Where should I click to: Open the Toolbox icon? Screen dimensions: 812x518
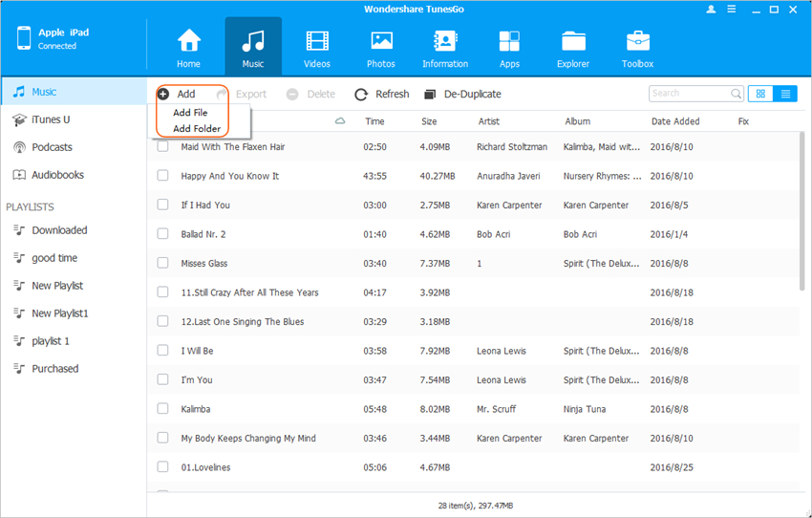tap(637, 42)
